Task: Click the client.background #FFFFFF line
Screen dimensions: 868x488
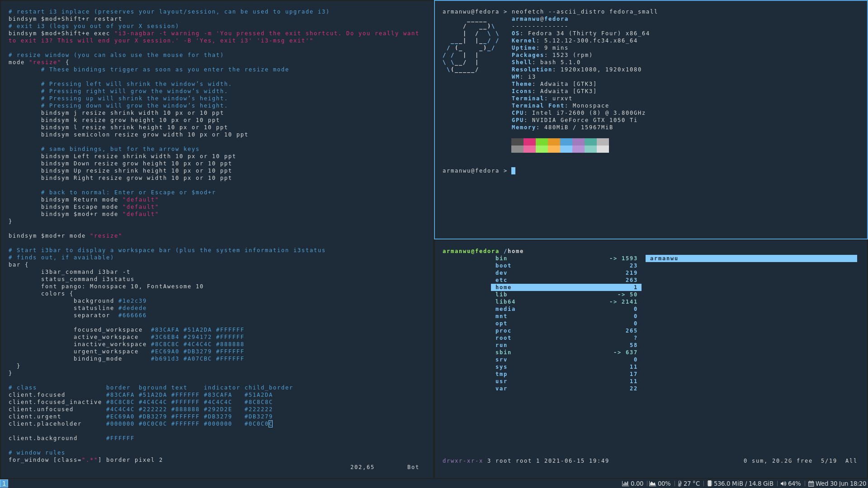Action: (71, 438)
